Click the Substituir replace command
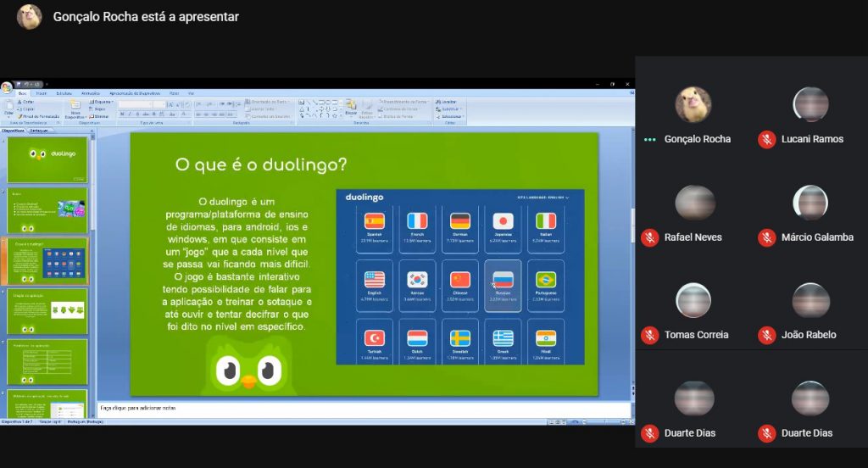868x468 pixels. 450,109
